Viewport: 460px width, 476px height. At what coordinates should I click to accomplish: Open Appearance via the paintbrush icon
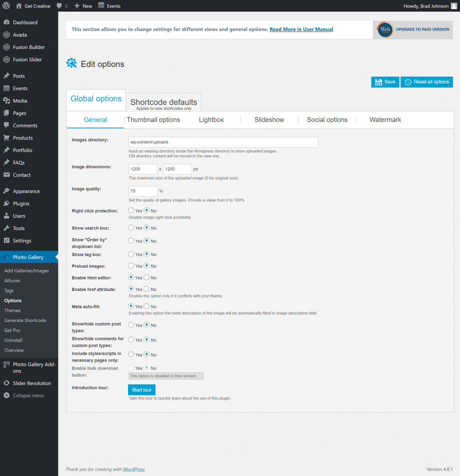point(6,191)
